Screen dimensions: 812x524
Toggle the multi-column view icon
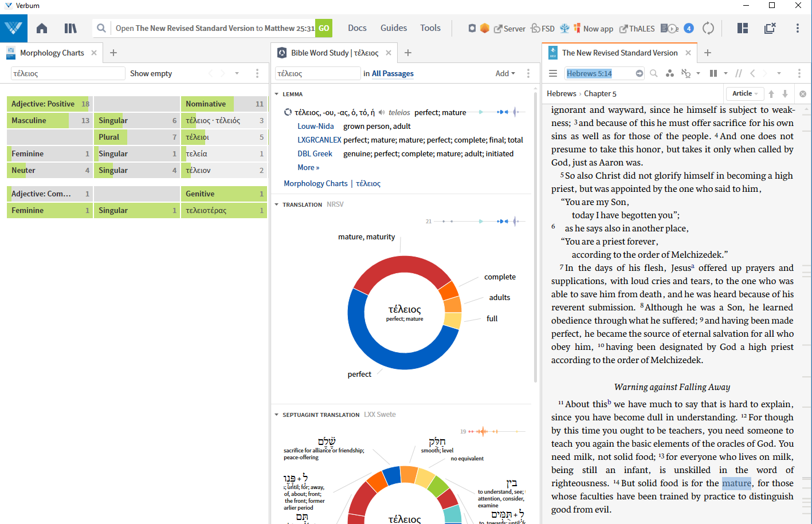pyautogui.click(x=713, y=73)
